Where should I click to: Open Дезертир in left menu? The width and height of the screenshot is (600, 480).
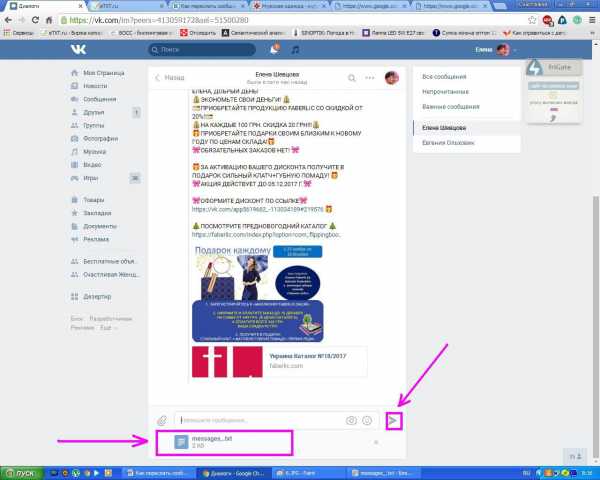tap(97, 297)
